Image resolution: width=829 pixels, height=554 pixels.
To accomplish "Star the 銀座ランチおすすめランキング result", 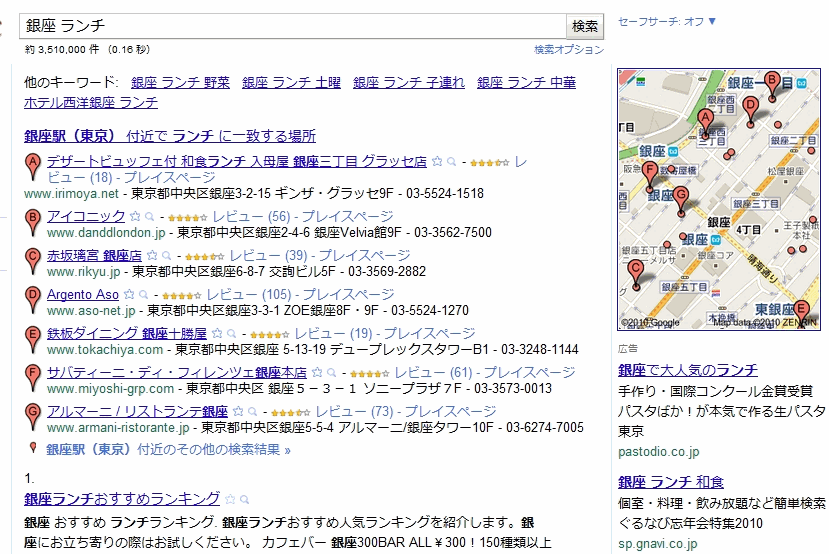I will [230, 499].
